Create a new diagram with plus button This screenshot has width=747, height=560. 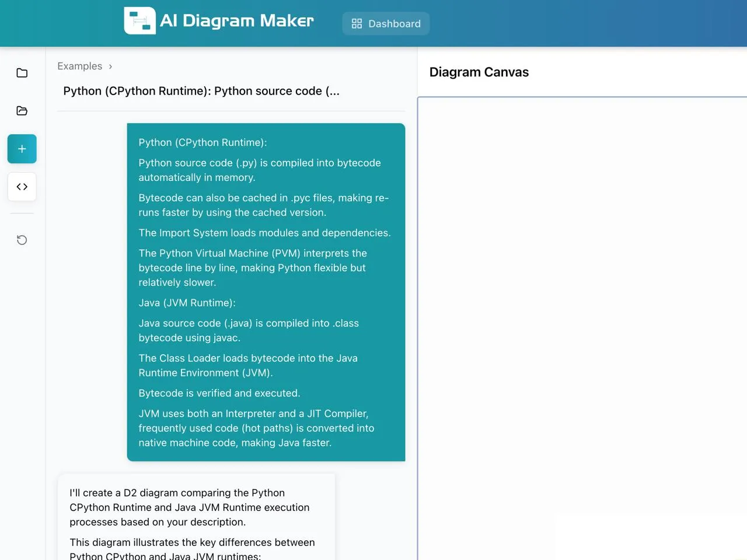(x=22, y=149)
